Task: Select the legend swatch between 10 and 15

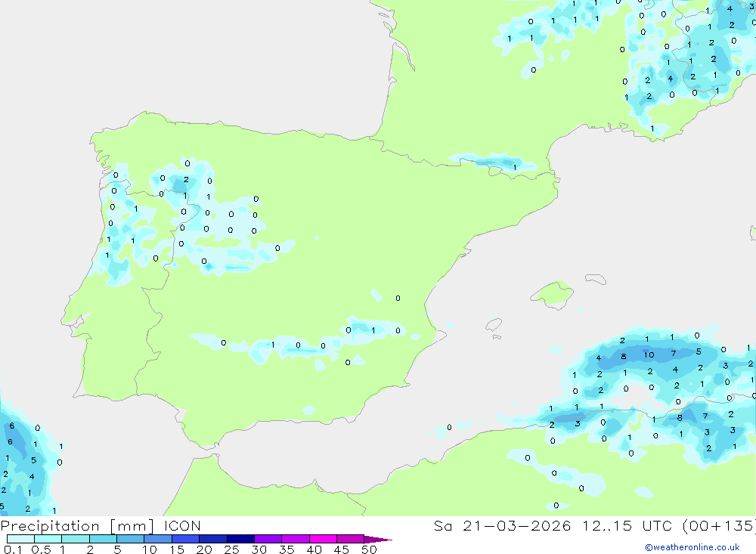Action: click(158, 539)
